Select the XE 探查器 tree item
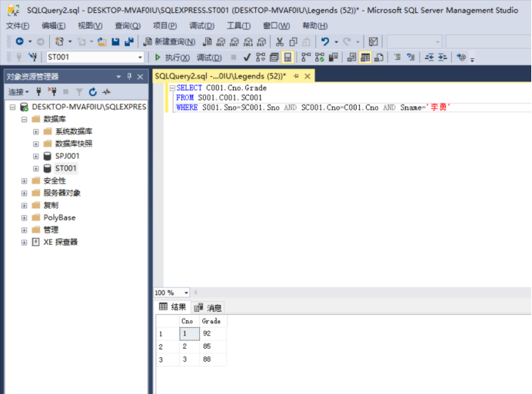This screenshot has height=394, width=532. 61,242
